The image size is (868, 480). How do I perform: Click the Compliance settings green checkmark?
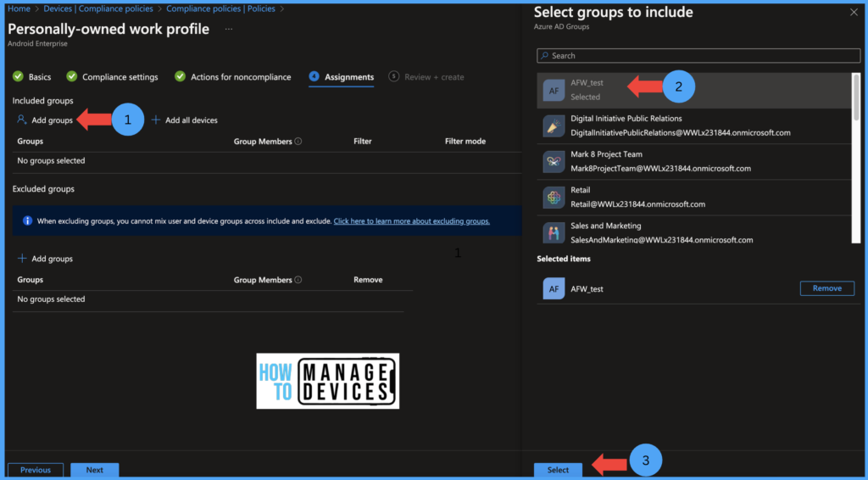pos(71,76)
